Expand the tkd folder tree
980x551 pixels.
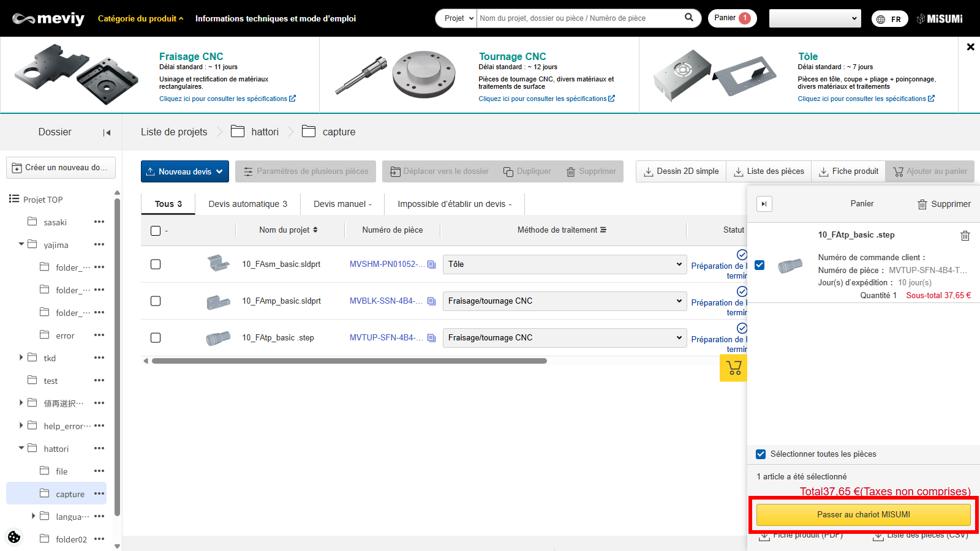pos(21,358)
